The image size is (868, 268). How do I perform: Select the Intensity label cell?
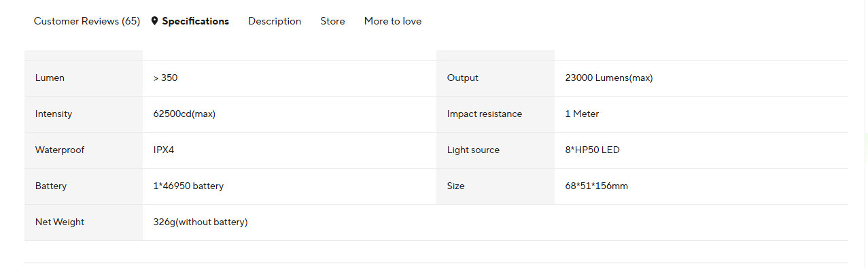(x=84, y=114)
